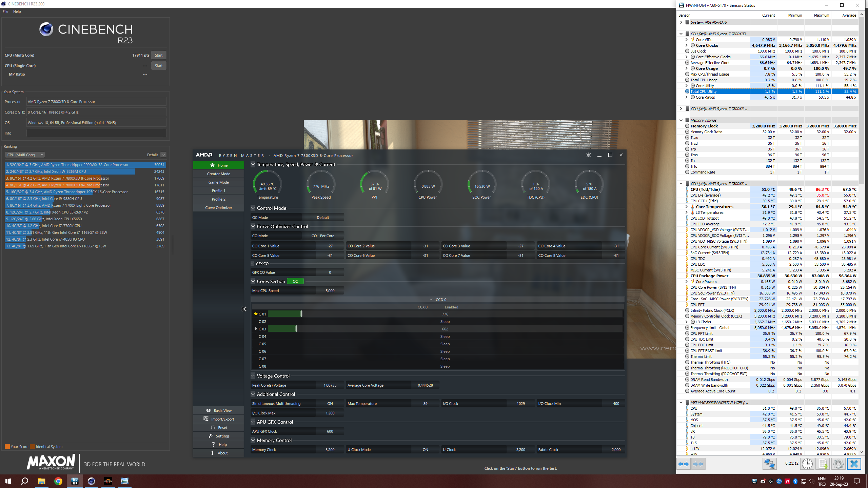Screen dimensions: 868x488
Task: Collapse Curve Optimizer Control section
Action: point(253,226)
